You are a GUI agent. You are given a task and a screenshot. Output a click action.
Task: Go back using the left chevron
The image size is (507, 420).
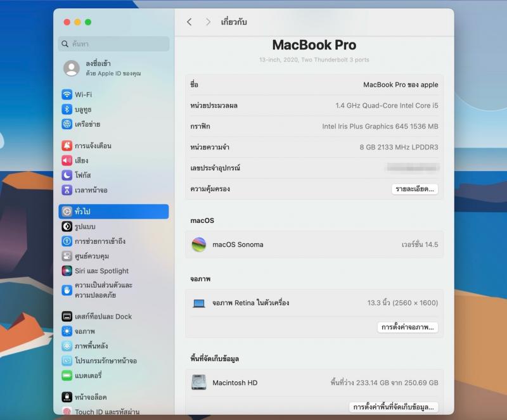189,22
